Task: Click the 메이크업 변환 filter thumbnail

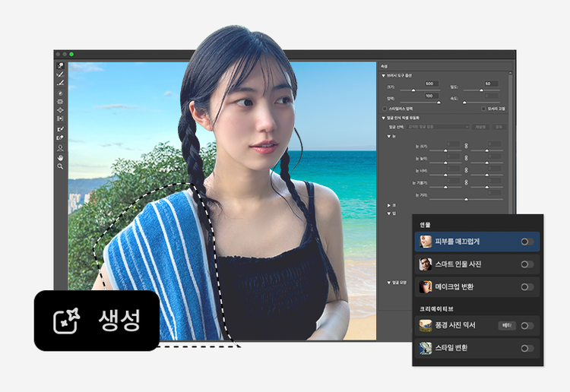Action: 426,286
